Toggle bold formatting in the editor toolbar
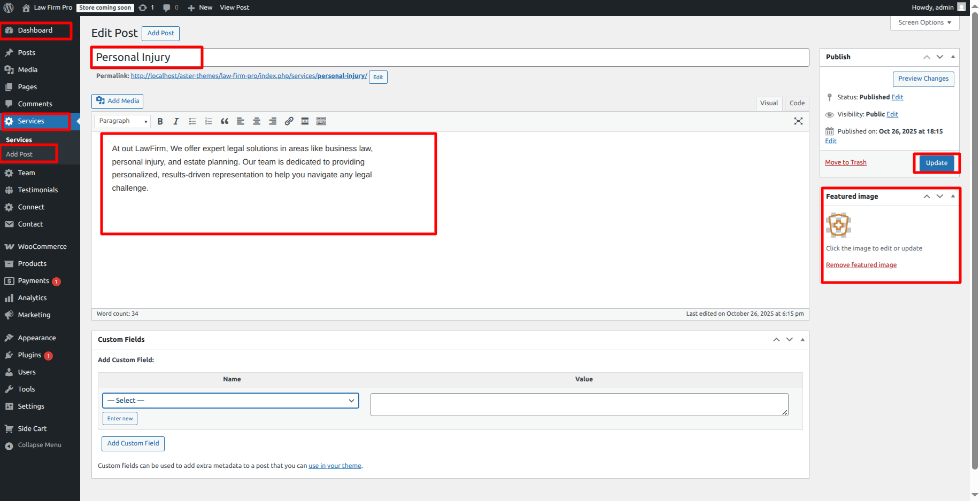980x501 pixels. [160, 121]
